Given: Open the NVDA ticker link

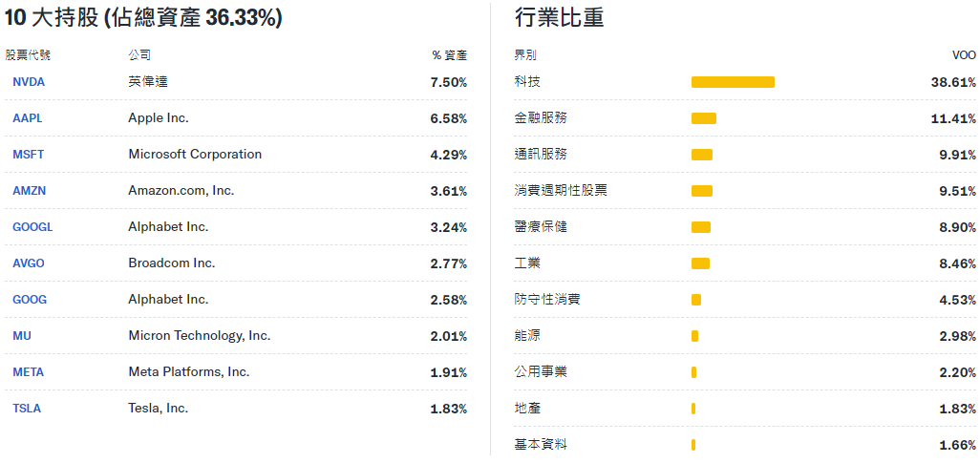Looking at the screenshot, I should (x=29, y=82).
